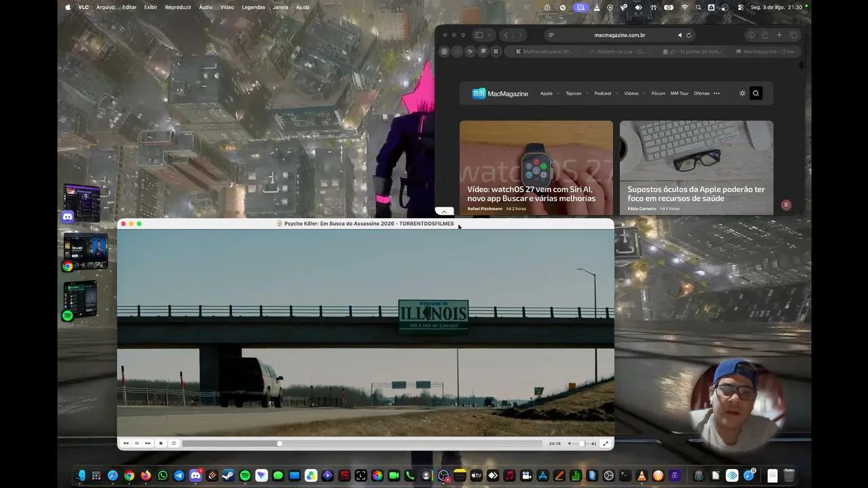Click the Safari address bar macmagazine.com.br

coord(620,35)
